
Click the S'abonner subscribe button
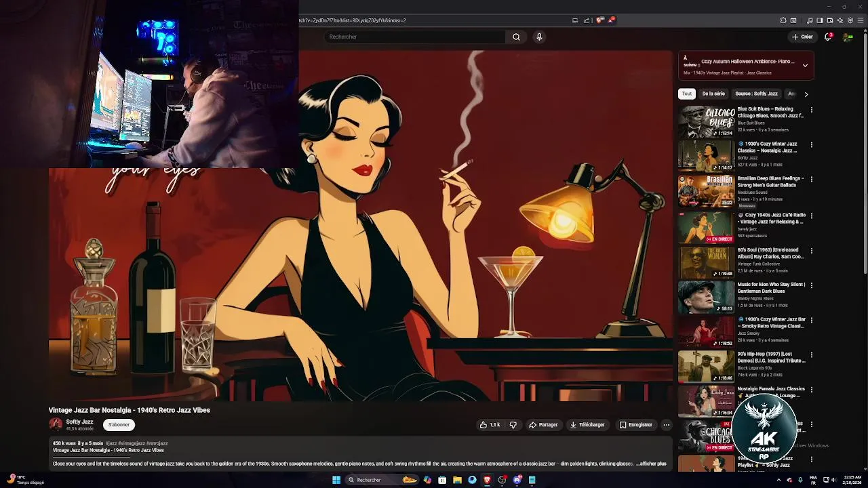[119, 425]
